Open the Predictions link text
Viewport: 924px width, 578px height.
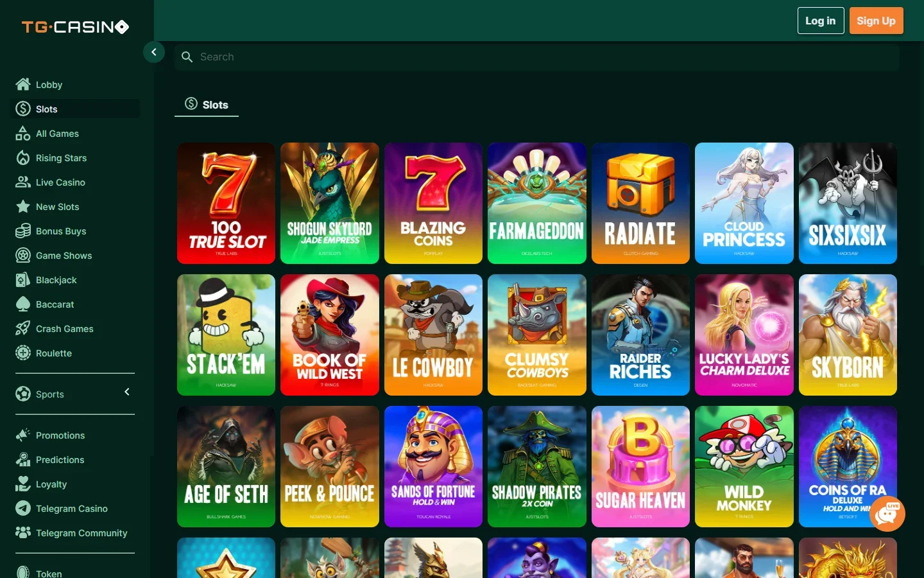(60, 459)
